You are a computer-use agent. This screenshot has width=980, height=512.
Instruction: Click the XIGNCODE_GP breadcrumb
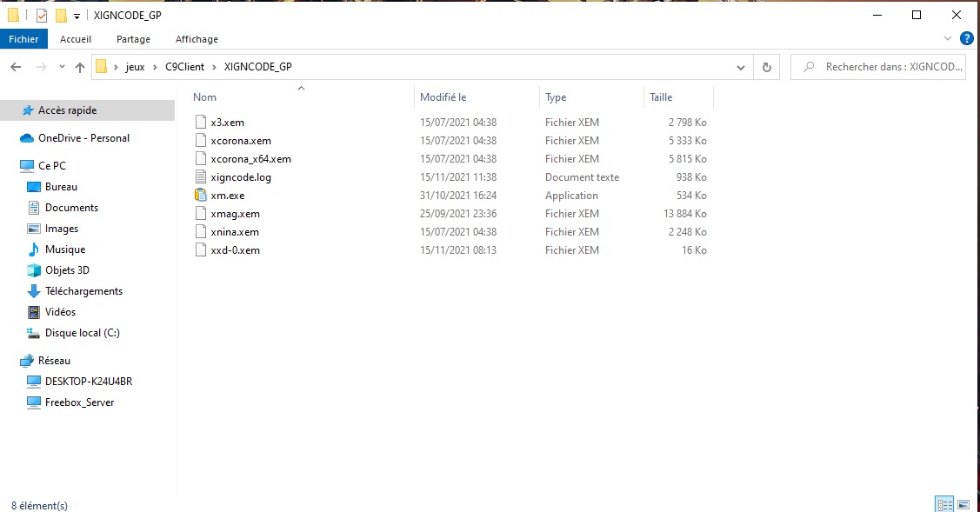click(257, 67)
